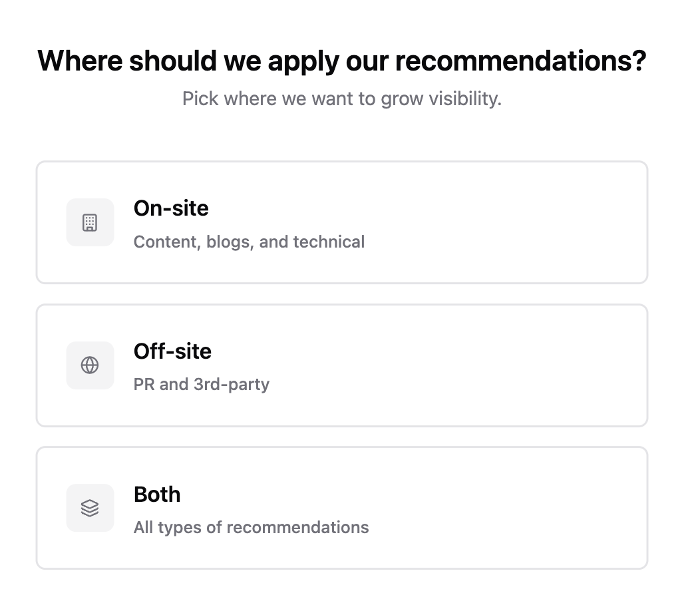Click empty right area of Both card

532,508
